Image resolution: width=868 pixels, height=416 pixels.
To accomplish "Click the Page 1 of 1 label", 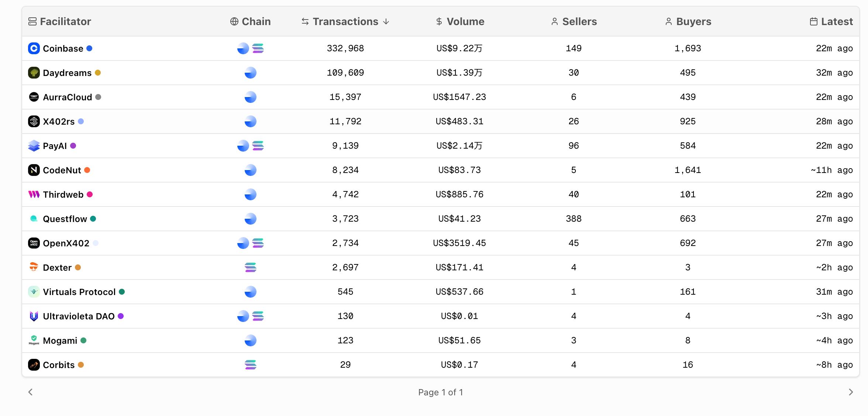I will pos(441,392).
